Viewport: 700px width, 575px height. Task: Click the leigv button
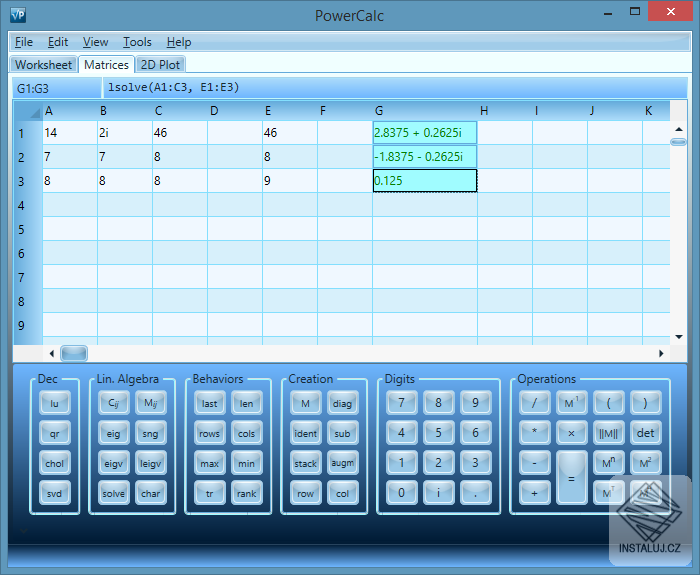[x=150, y=463]
